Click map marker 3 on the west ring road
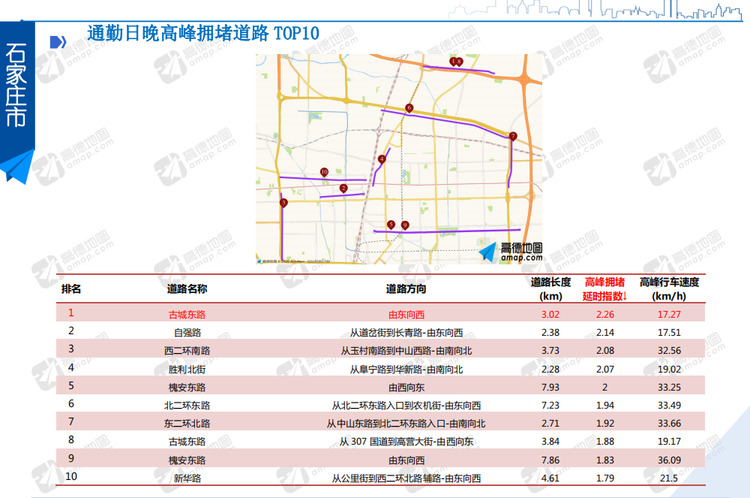This screenshot has width=750, height=498. coord(284,203)
